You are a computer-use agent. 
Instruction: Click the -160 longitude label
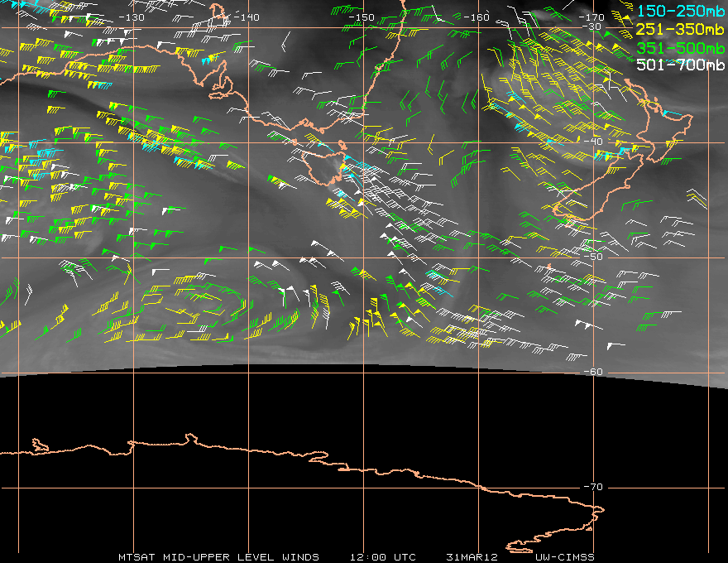(x=477, y=17)
